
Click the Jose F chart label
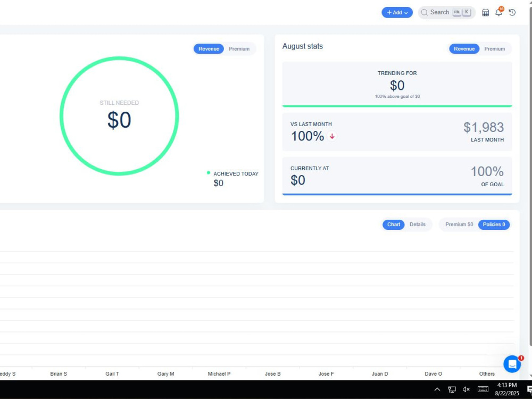tap(326, 374)
